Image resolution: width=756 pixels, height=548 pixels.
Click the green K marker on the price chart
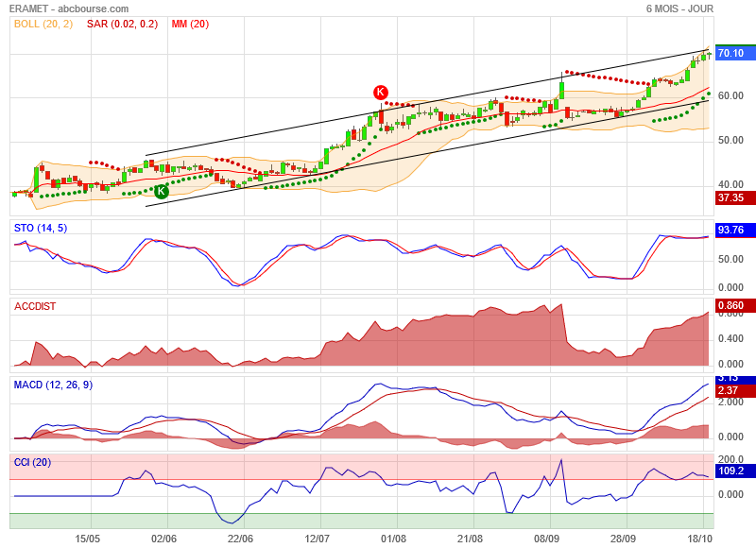(x=161, y=192)
